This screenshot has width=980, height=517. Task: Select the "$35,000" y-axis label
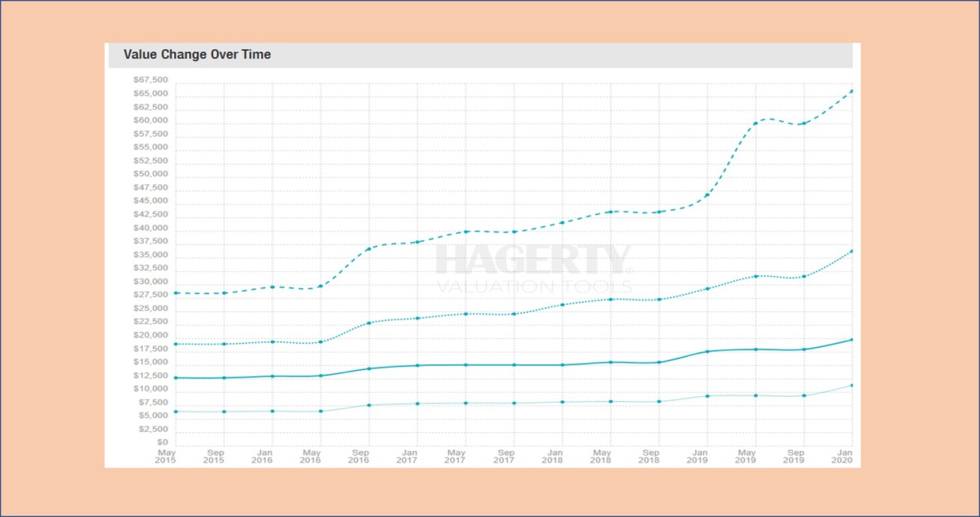(150, 255)
